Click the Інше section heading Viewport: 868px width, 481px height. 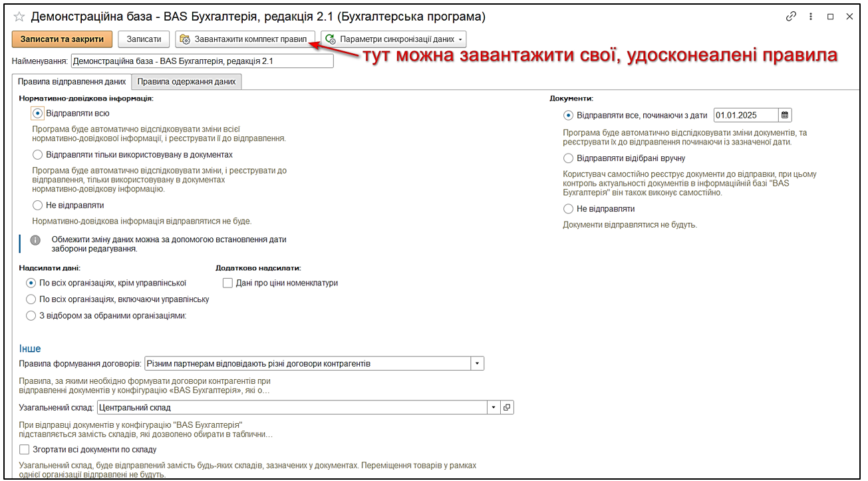click(x=30, y=349)
